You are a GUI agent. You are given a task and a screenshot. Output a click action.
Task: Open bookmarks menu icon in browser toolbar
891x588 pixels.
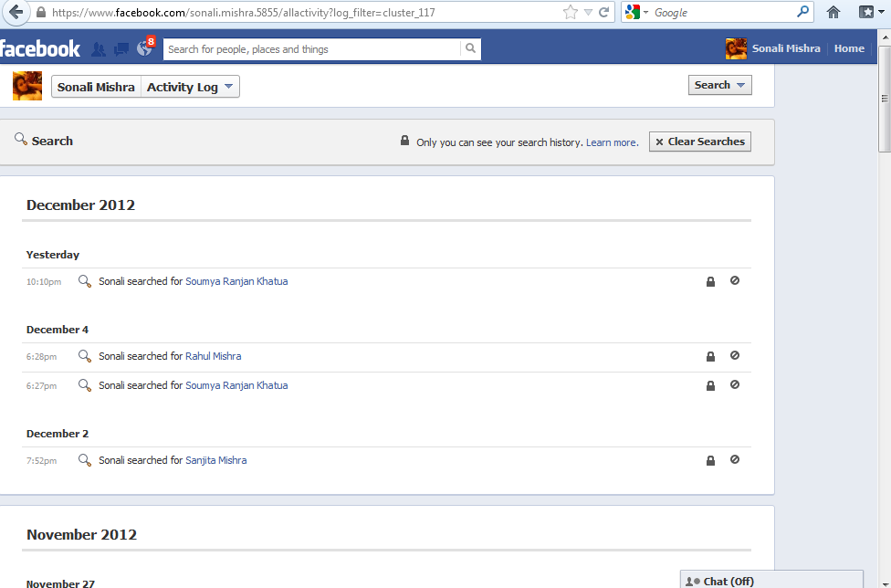pyautogui.click(x=866, y=12)
